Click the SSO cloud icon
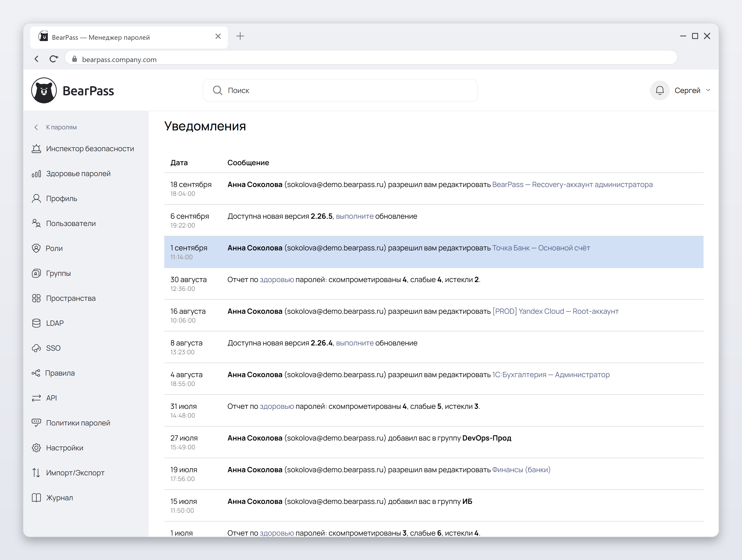The height and width of the screenshot is (560, 742). [36, 348]
